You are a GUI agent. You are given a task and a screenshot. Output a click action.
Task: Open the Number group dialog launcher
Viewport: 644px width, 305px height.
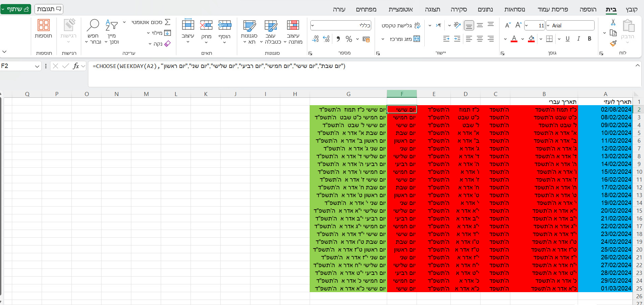[x=310, y=53]
